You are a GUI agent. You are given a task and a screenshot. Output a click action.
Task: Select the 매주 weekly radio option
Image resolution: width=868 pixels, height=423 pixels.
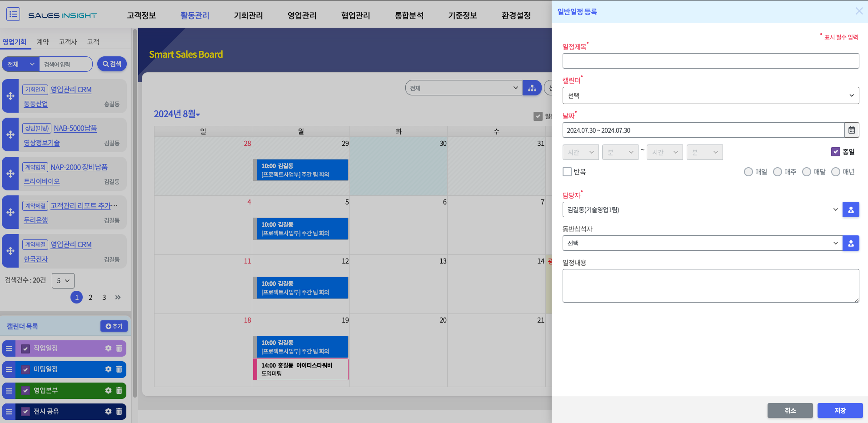tap(778, 172)
